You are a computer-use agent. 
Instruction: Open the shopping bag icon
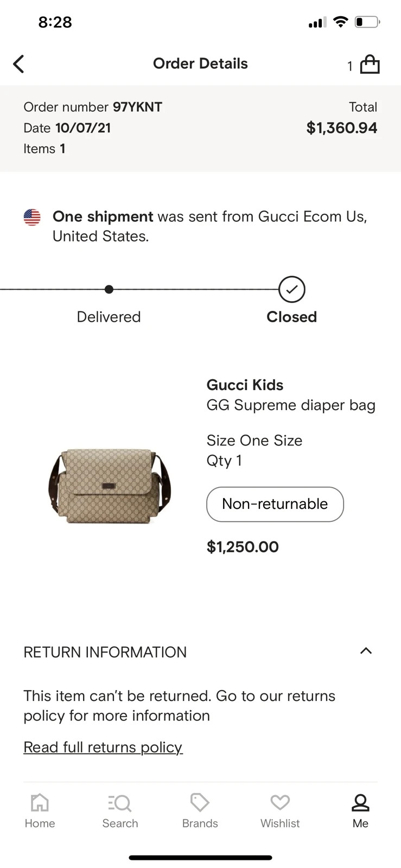[370, 64]
